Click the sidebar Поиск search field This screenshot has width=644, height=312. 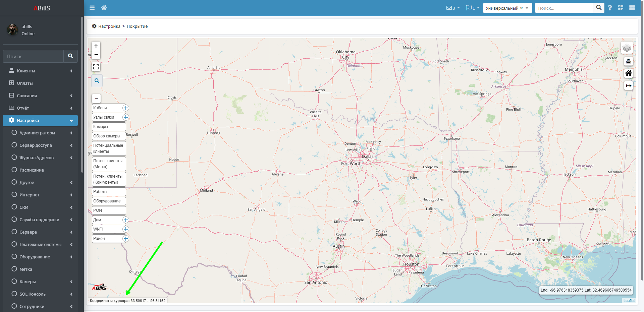33,56
